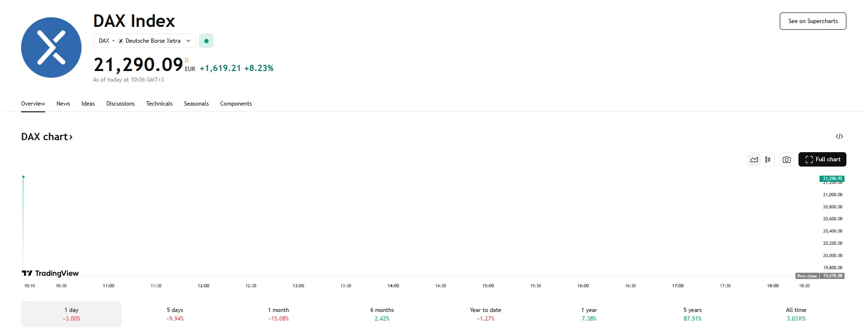Click the Prev close price label
The height and width of the screenshot is (335, 868).
pos(807,276)
